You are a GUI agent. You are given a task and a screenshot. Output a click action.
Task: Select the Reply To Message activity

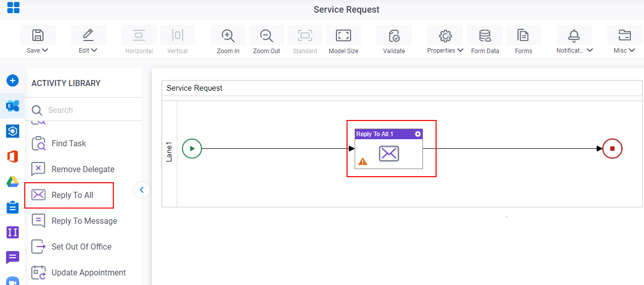tap(74, 221)
